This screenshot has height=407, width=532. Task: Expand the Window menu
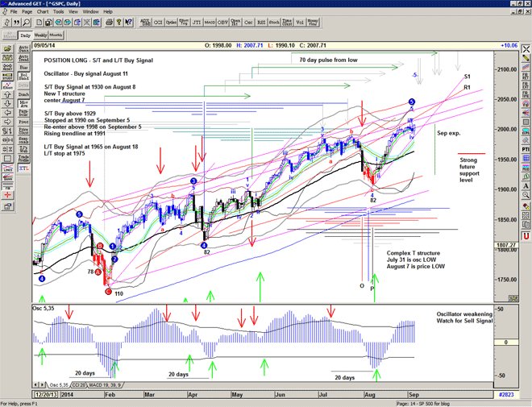90,12
